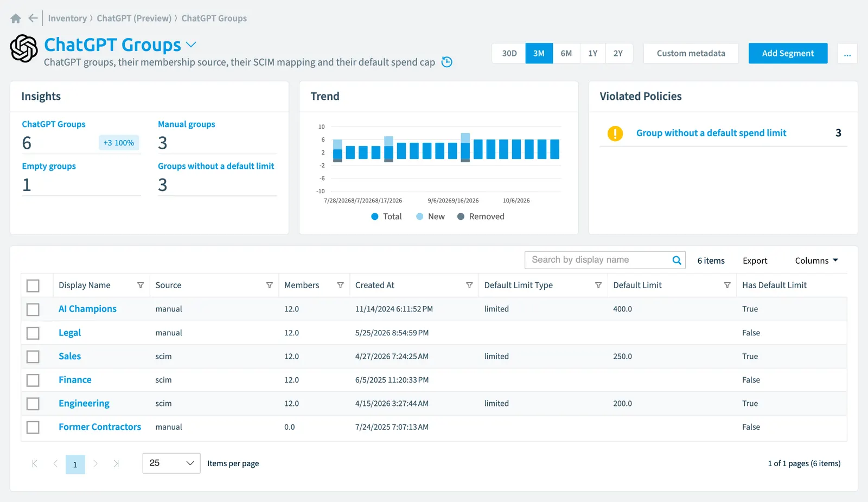
Task: Click the ChatGPT logo icon
Action: coord(24,48)
